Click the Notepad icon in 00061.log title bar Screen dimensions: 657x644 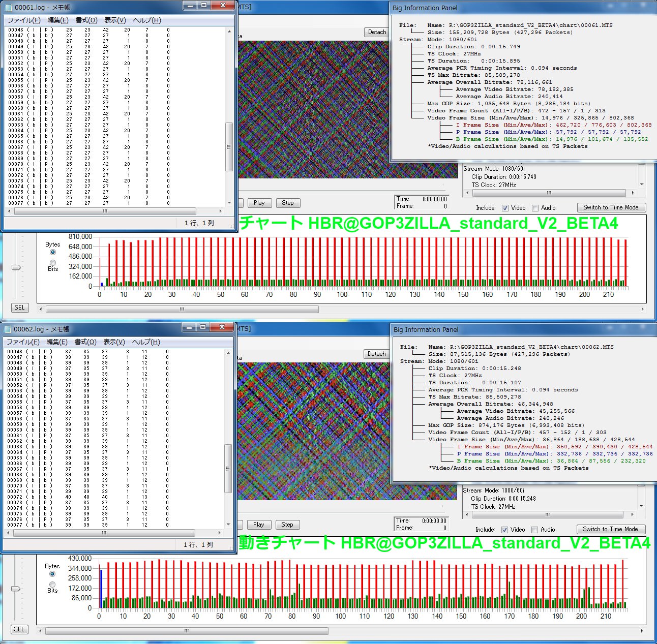[9, 7]
